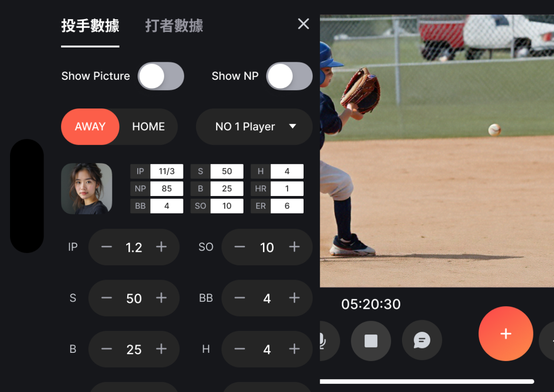Decrease S strikes with the minus icon

pyautogui.click(x=107, y=298)
